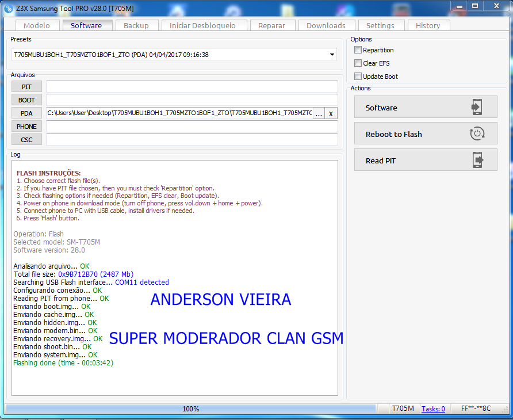Select the Software tab
513x420 pixels.
pyautogui.click(x=86, y=25)
